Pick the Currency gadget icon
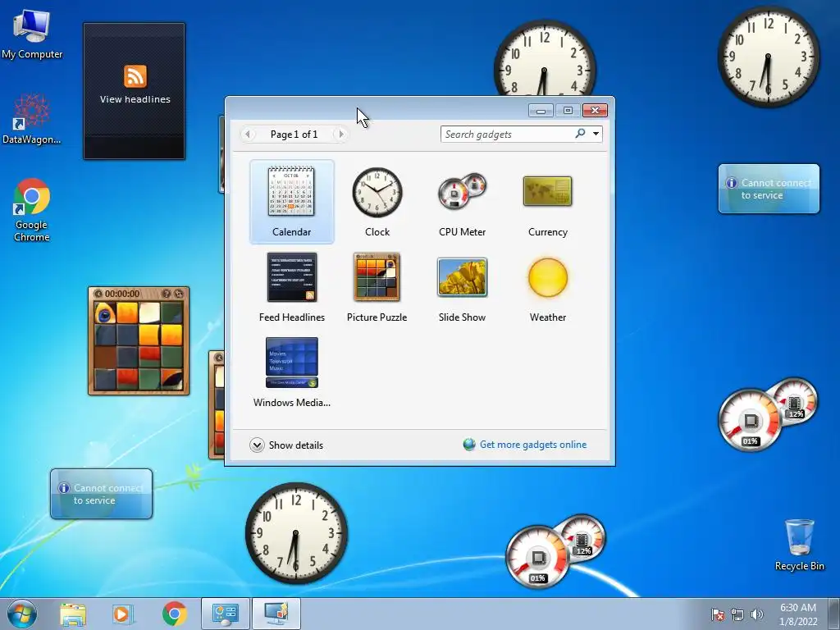 [x=547, y=191]
